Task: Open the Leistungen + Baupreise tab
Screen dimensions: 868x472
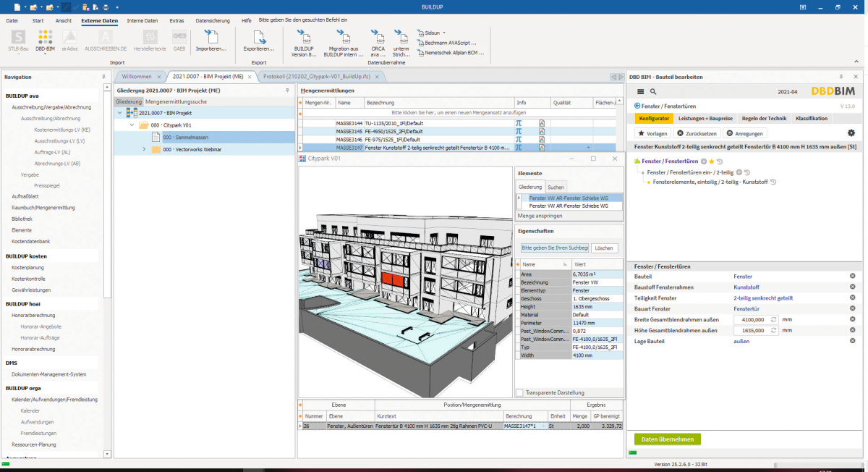Action: coord(705,118)
